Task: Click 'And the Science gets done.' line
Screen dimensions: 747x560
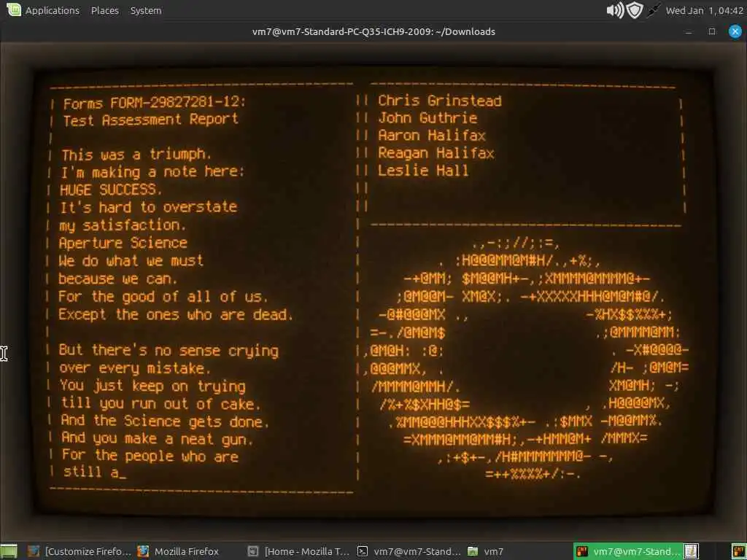Action: click(165, 421)
